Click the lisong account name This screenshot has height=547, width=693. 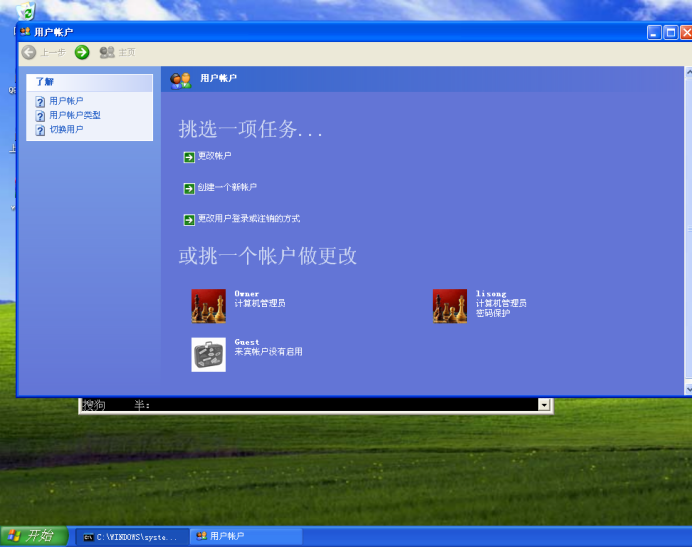pyautogui.click(x=491, y=293)
